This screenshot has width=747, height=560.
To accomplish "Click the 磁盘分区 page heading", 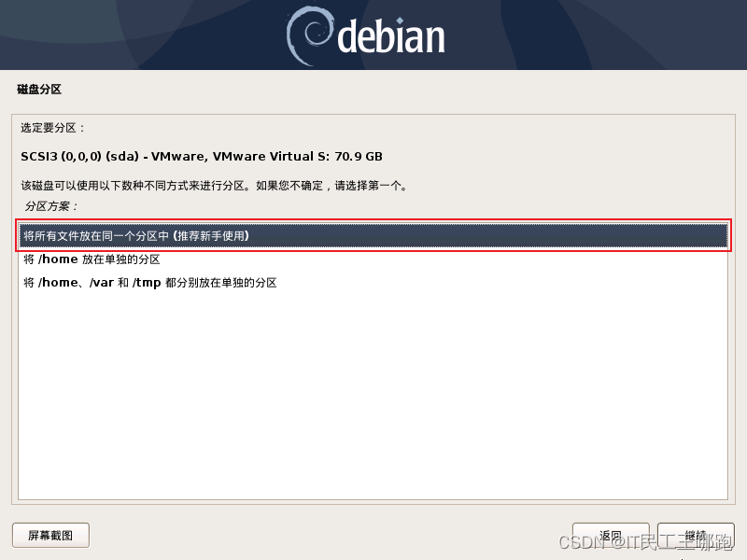I will (39, 90).
